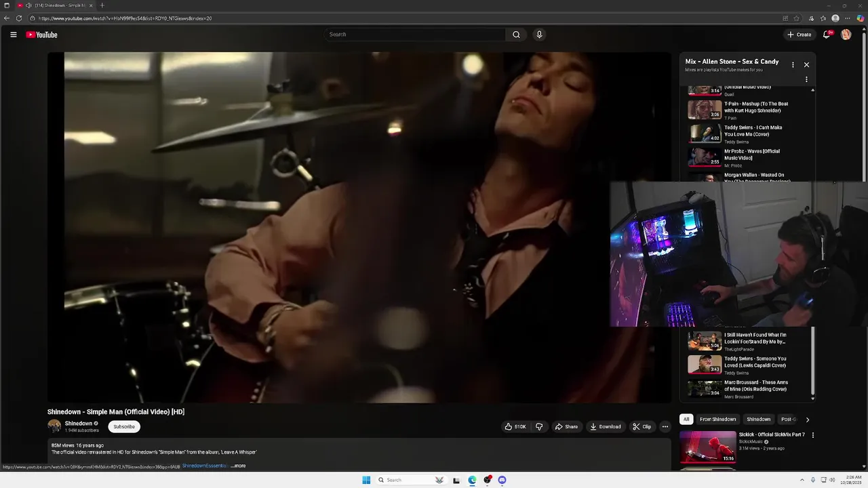
Task: Select the From Shinedown chip
Action: click(x=717, y=419)
